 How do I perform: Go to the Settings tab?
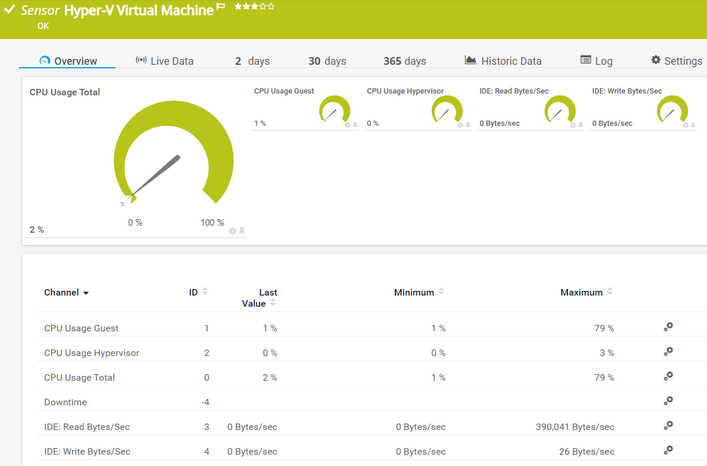coord(676,61)
